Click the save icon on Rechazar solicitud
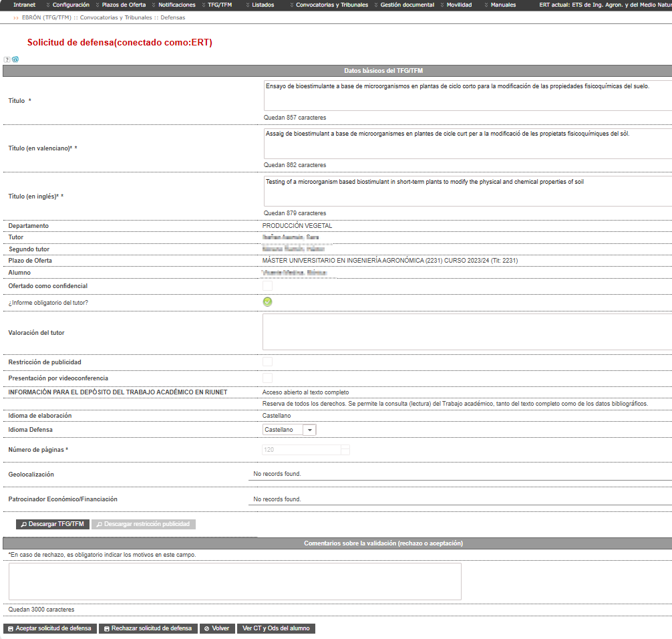Viewport: 672px width, 639px height. pyautogui.click(x=107, y=629)
